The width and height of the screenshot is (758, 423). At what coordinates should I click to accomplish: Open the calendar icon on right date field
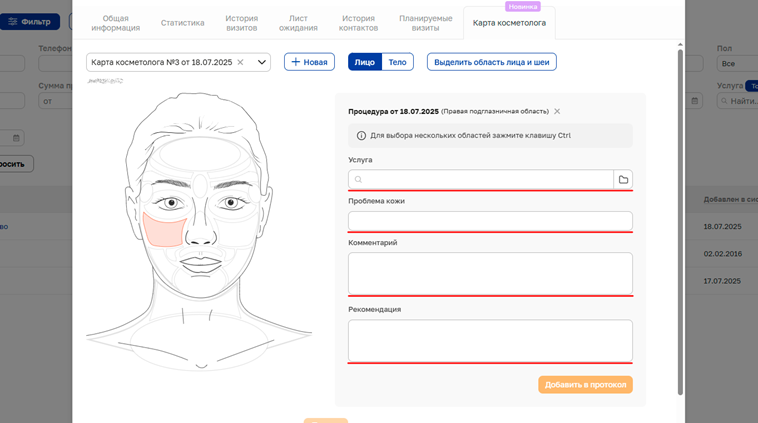[x=695, y=101]
